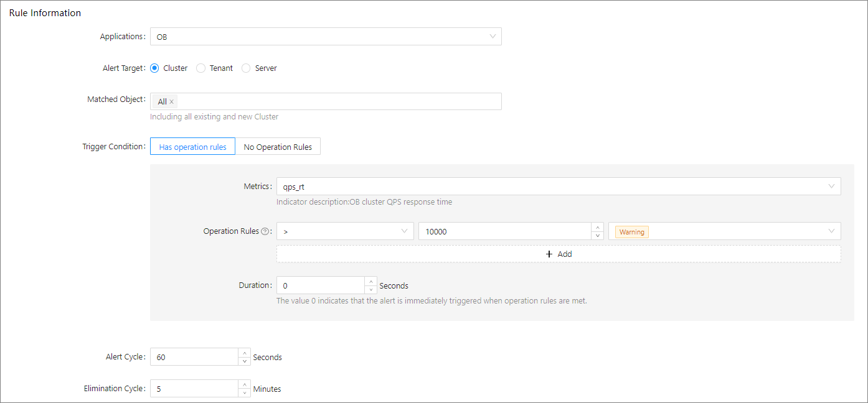This screenshot has height=403, width=868.
Task: Expand the Metrics qps_rt dropdown
Action: [x=558, y=187]
